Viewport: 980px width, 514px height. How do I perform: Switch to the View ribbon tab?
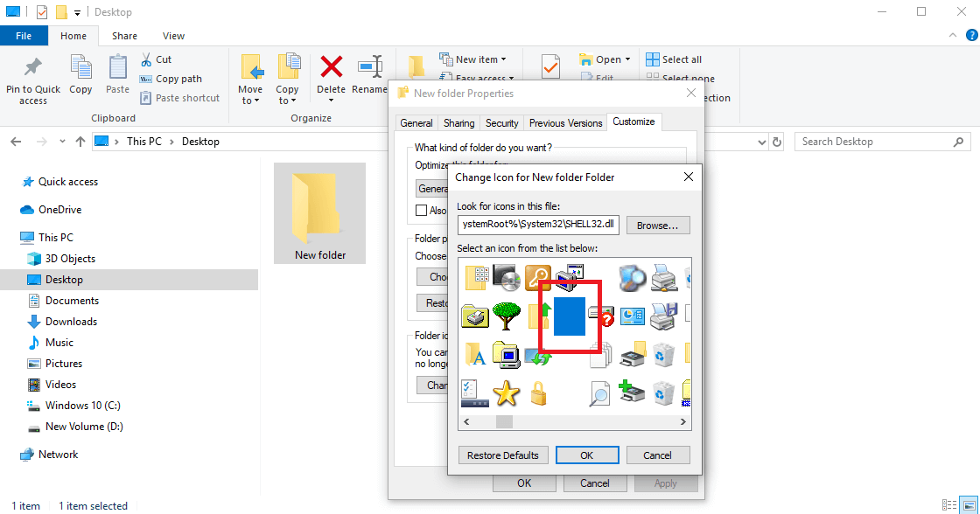(173, 36)
